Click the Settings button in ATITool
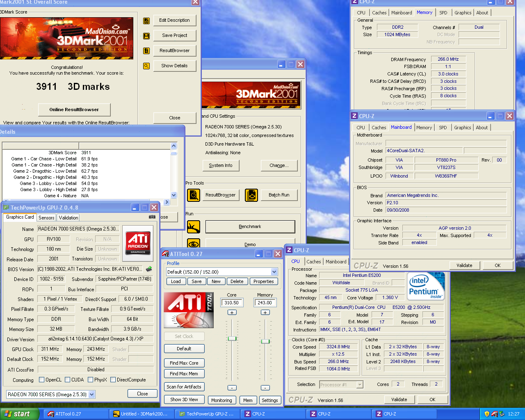 pos(270,400)
